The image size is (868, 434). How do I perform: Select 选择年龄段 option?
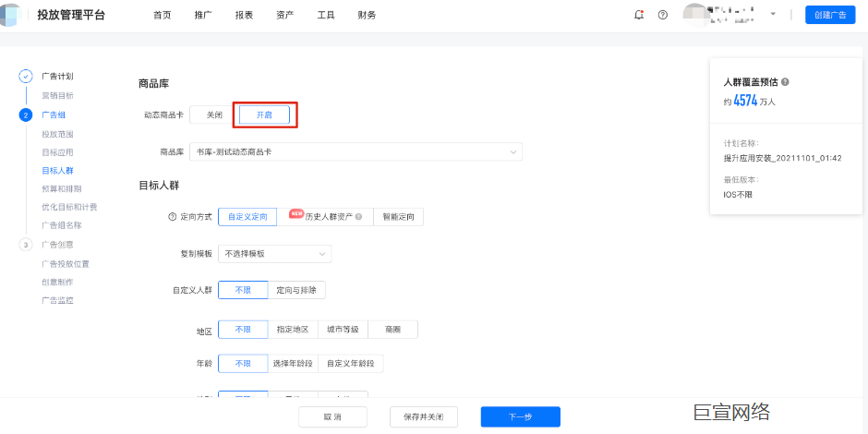[x=293, y=364]
